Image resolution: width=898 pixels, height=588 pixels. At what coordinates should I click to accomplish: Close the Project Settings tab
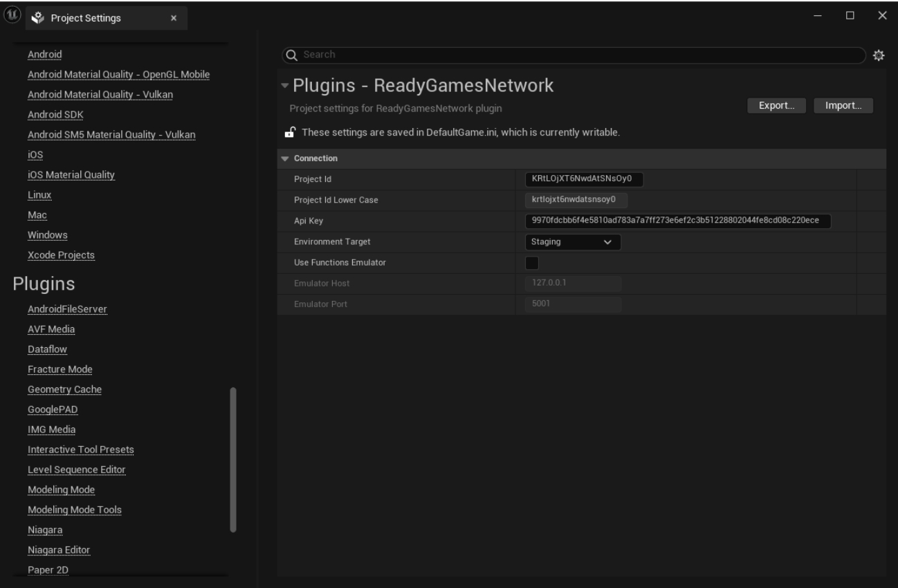[x=173, y=19]
